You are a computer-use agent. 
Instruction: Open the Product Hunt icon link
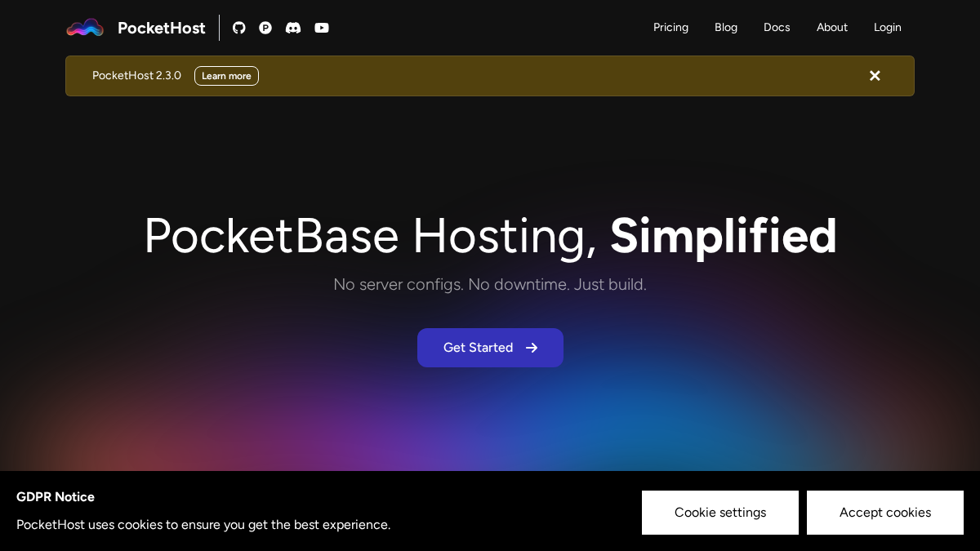click(265, 28)
